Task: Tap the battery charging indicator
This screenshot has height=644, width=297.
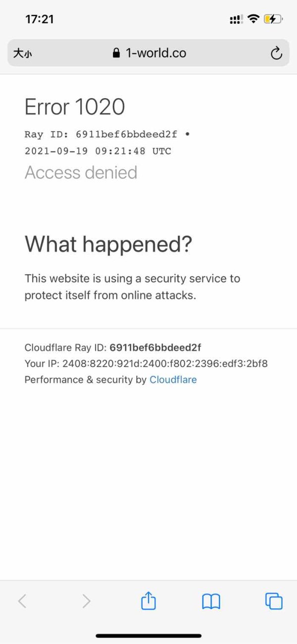Action: coord(273,19)
